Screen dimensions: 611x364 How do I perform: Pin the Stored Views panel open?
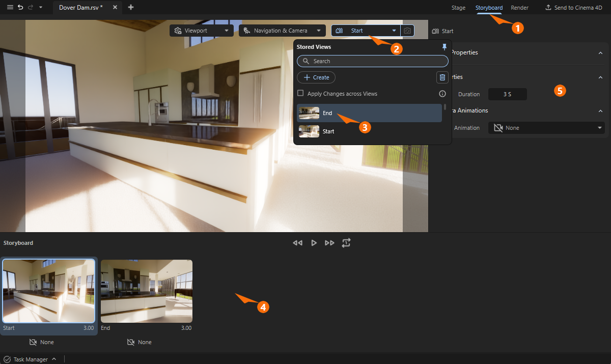point(444,46)
